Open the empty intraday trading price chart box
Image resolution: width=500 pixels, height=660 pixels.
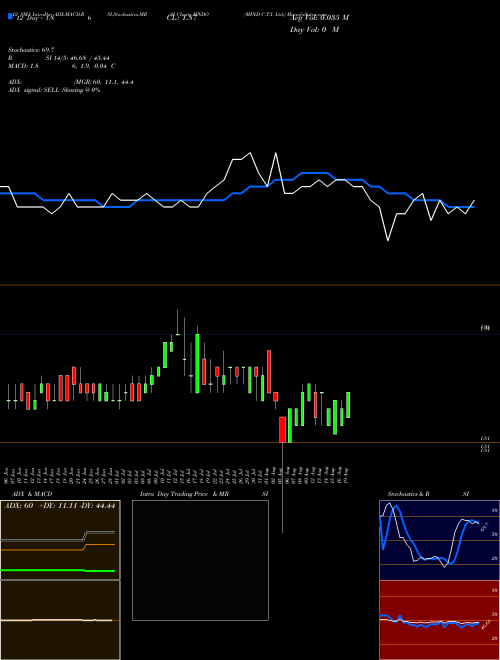click(200, 560)
